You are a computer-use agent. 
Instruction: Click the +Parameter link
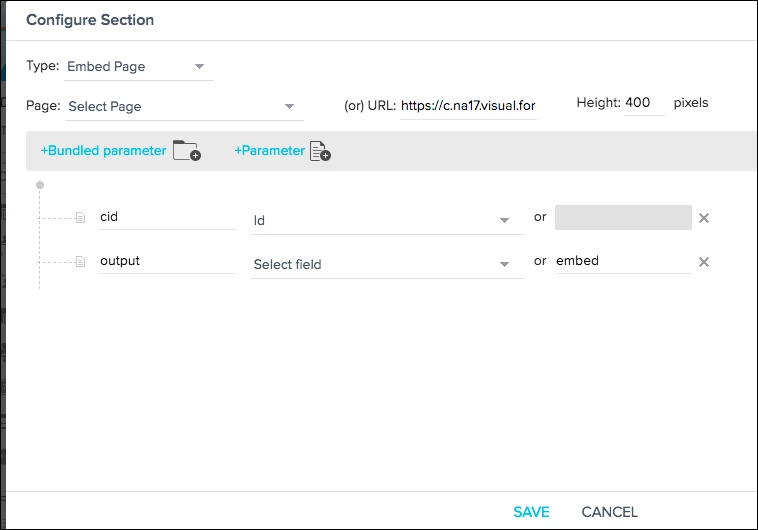pos(270,150)
